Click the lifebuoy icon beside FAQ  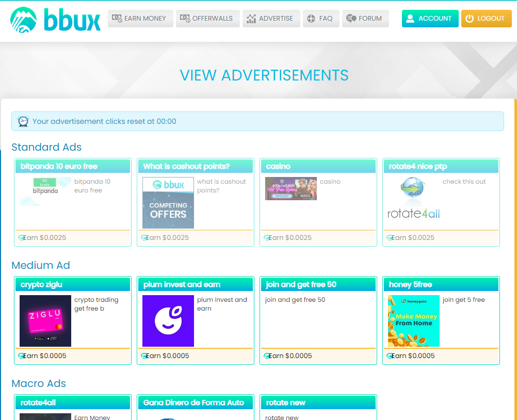tap(311, 19)
